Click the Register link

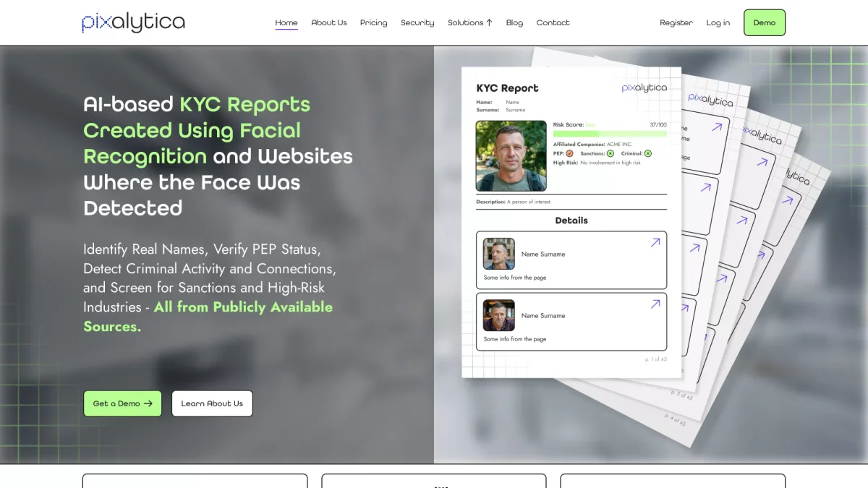click(676, 22)
